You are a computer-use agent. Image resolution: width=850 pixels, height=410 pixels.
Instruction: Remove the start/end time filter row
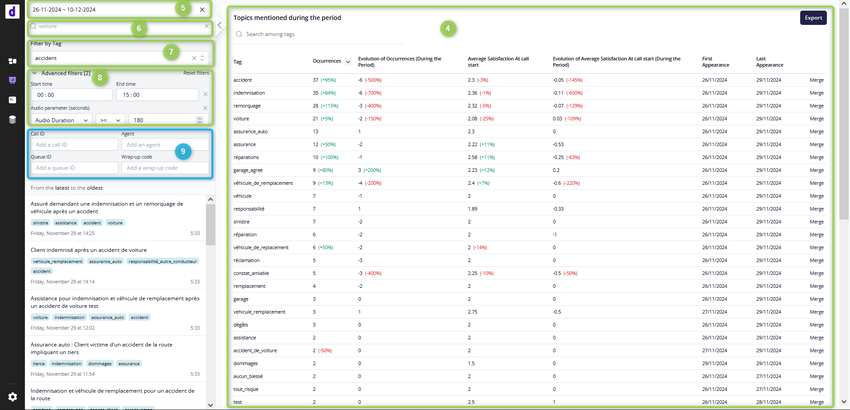coord(205,94)
